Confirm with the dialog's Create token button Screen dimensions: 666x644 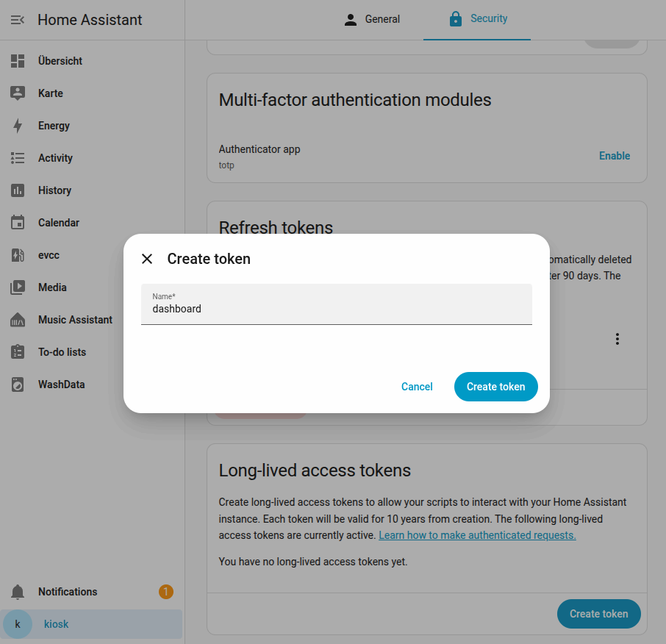pos(495,387)
